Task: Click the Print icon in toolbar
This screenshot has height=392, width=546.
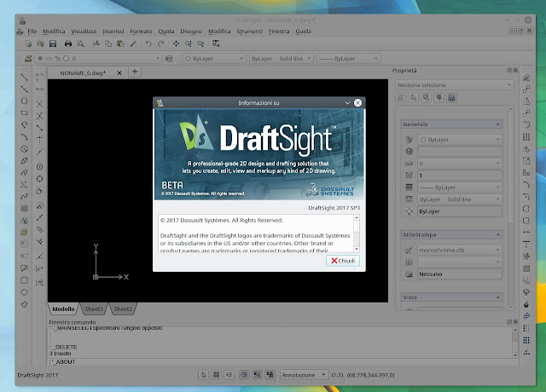Action: [x=68, y=43]
